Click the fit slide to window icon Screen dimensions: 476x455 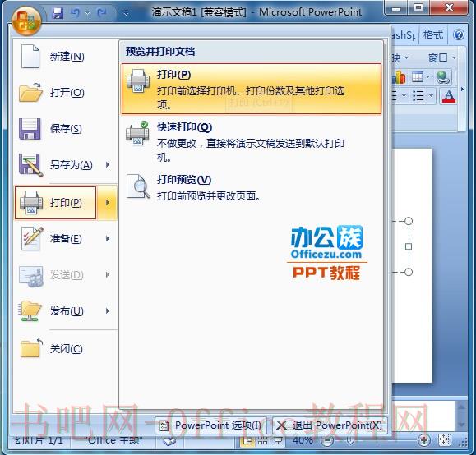(444, 440)
